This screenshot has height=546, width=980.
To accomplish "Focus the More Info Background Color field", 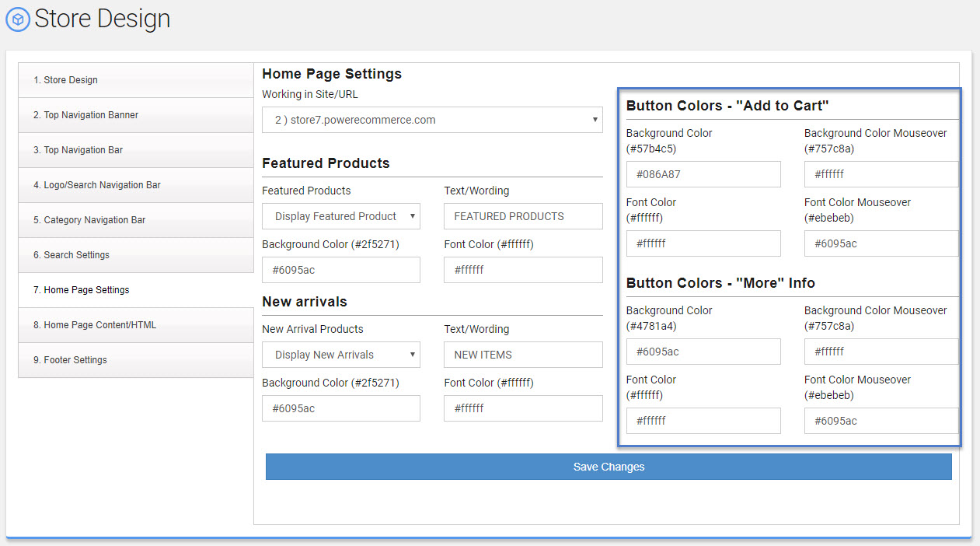I will pyautogui.click(x=703, y=352).
